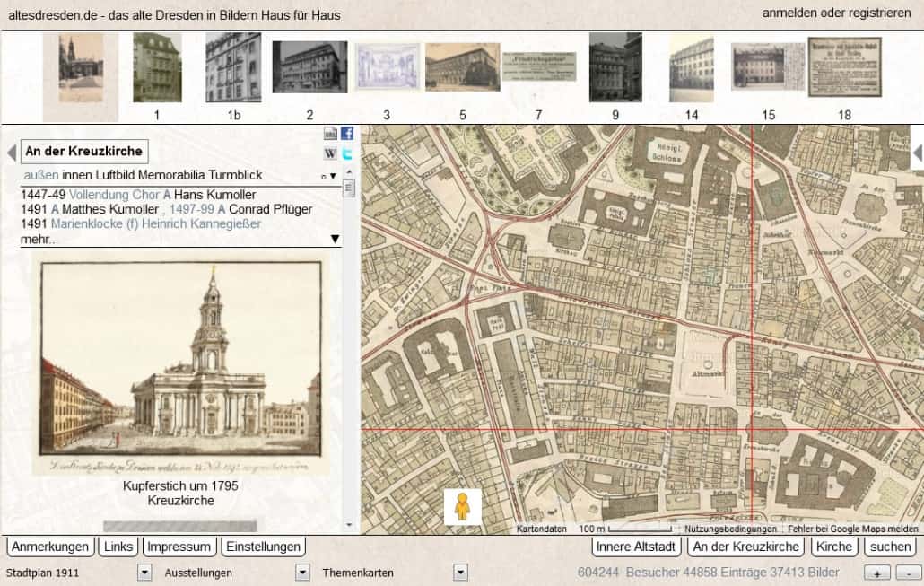Open the first unnumbered church thumbnail
The image size is (924, 586).
[x=81, y=69]
